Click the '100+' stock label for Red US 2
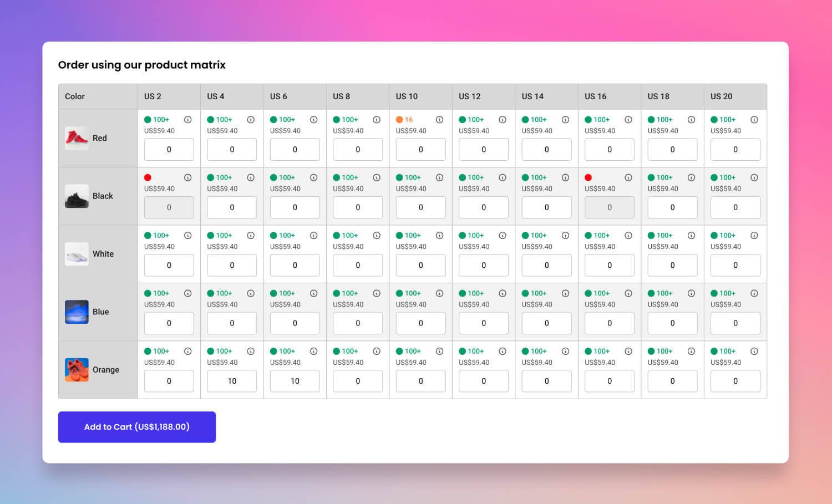Image resolution: width=832 pixels, height=504 pixels. (161, 120)
